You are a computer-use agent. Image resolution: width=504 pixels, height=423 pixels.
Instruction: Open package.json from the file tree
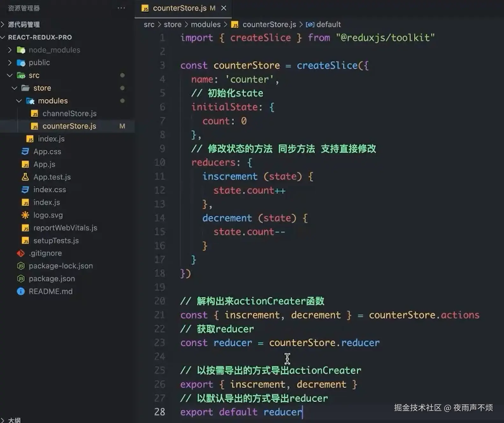pyautogui.click(x=52, y=278)
